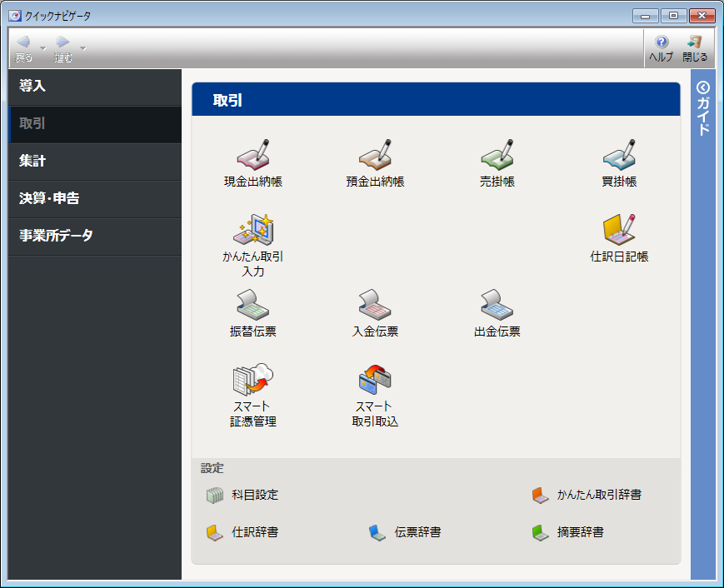Go forward with 進む arrow
Screen dimensions: 724x588
coord(62,42)
